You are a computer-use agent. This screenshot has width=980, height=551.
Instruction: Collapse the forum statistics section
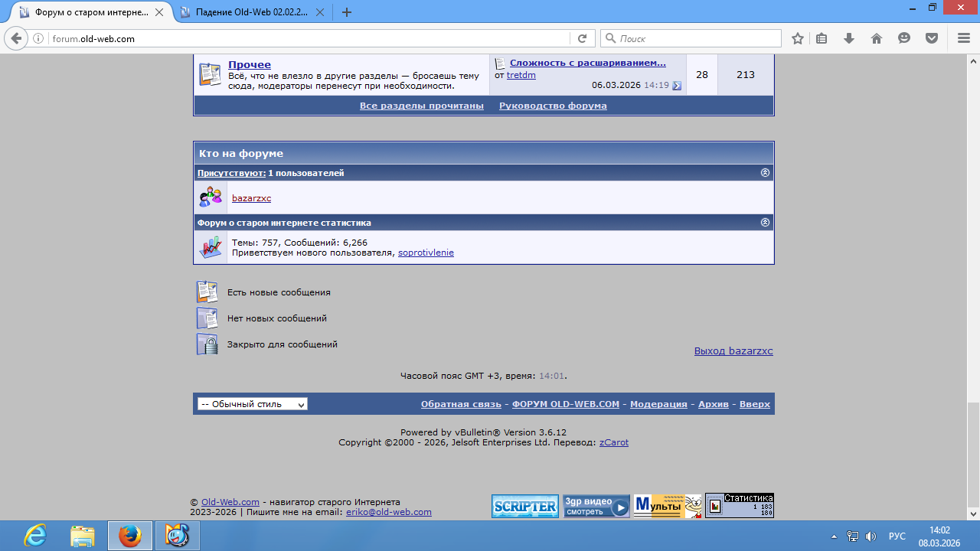click(765, 223)
